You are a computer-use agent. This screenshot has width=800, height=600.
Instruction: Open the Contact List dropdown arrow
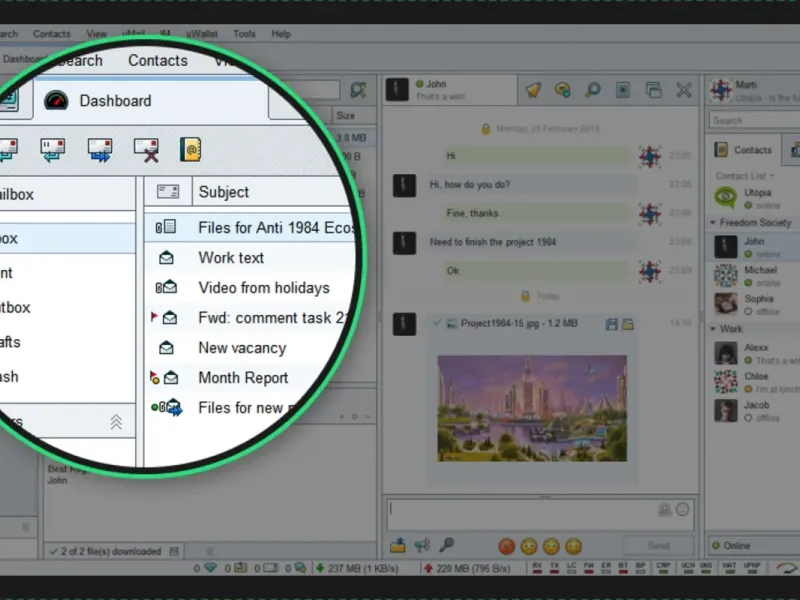772,176
